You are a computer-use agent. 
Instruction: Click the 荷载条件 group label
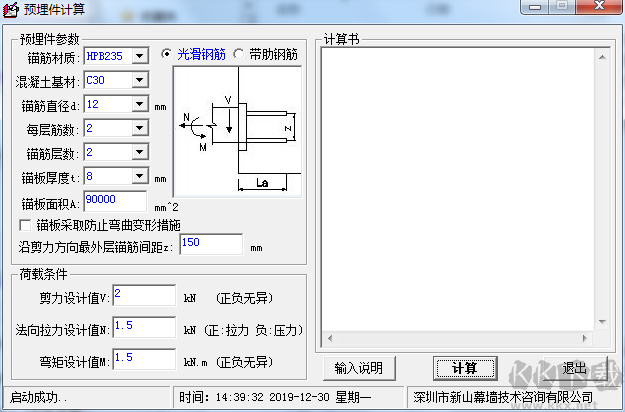click(43, 274)
